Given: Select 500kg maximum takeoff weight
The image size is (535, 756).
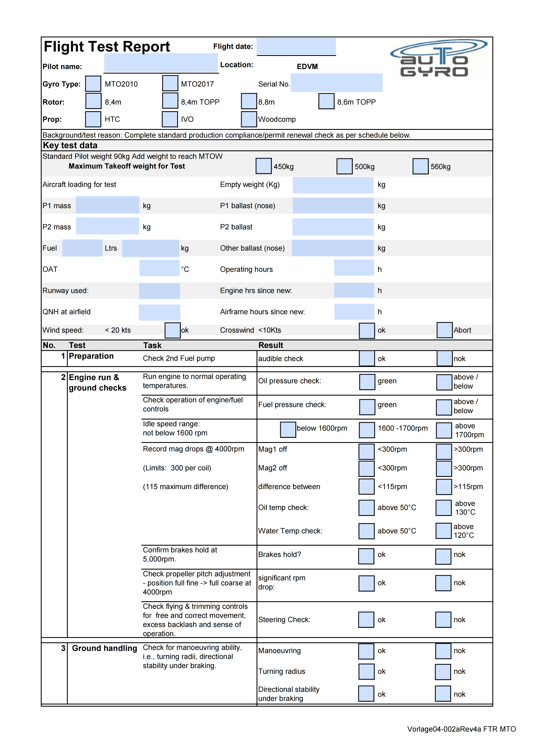Looking at the screenshot, I should tap(345, 166).
